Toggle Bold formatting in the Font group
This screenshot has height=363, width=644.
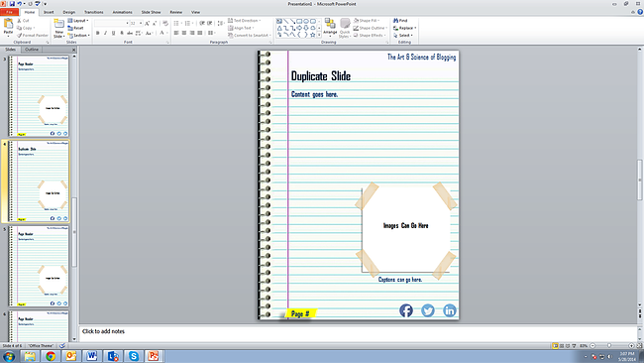[98, 33]
